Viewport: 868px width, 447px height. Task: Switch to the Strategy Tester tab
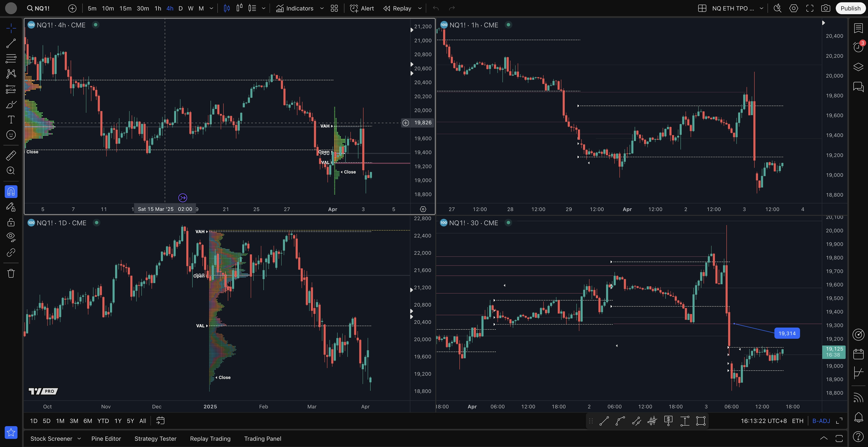point(155,439)
